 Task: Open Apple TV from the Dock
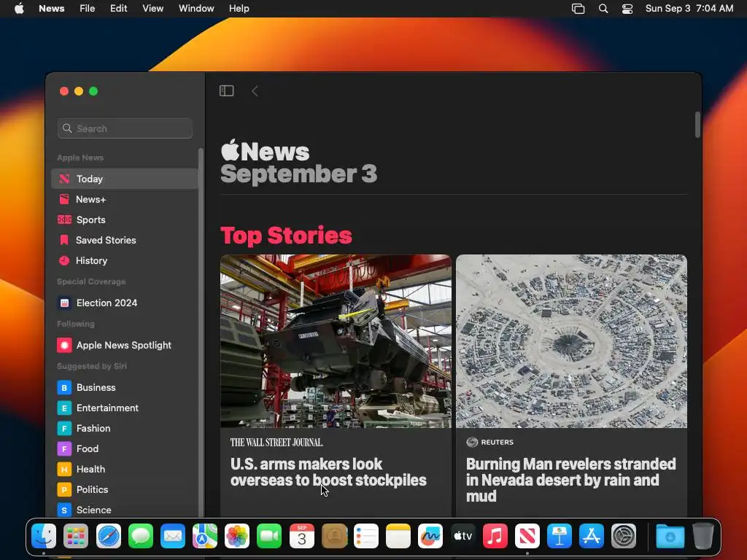point(462,536)
